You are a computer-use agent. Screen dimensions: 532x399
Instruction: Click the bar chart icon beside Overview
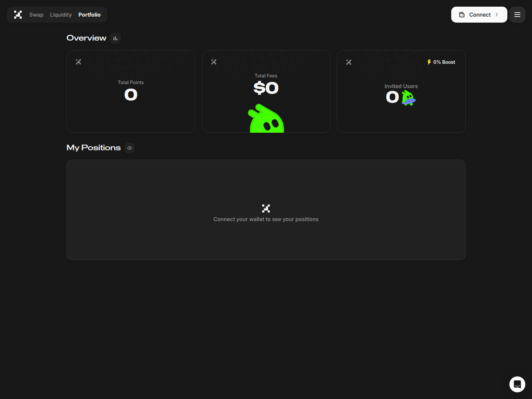pos(115,38)
